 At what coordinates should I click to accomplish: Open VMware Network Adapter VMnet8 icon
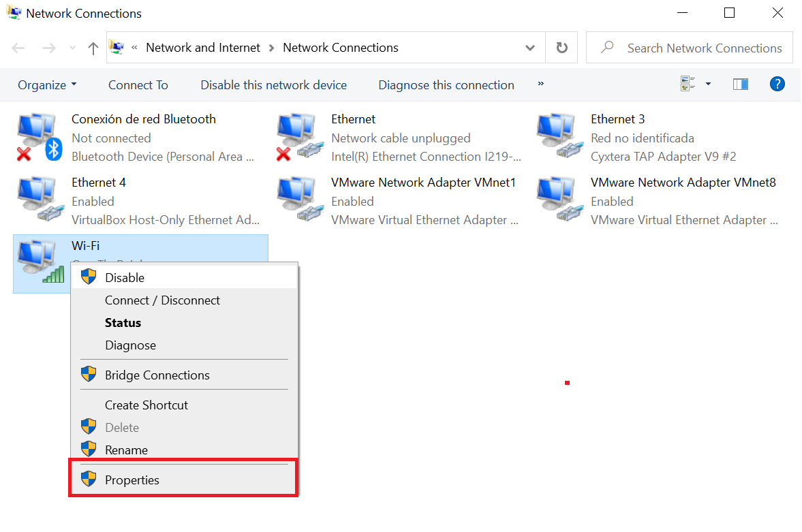click(x=557, y=196)
